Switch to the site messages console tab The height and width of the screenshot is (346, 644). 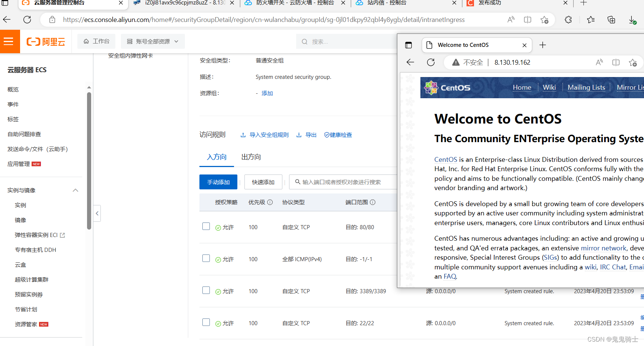pyautogui.click(x=406, y=3)
